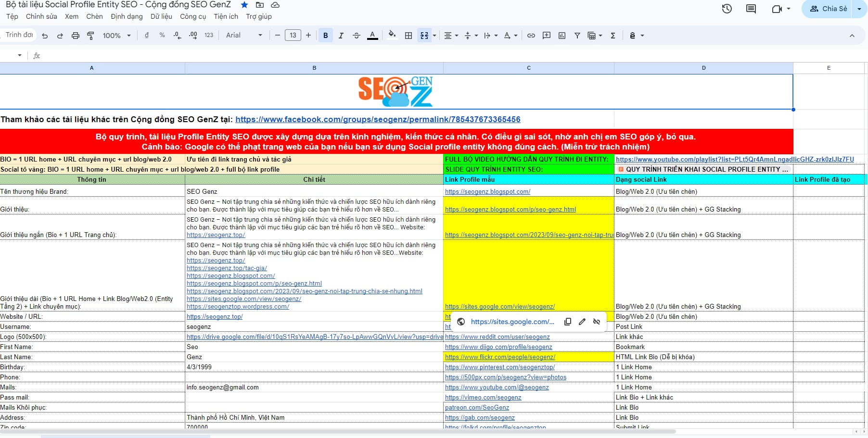This screenshot has width=868, height=438.
Task: Open text rotation dropdown
Action: pyautogui.click(x=510, y=36)
